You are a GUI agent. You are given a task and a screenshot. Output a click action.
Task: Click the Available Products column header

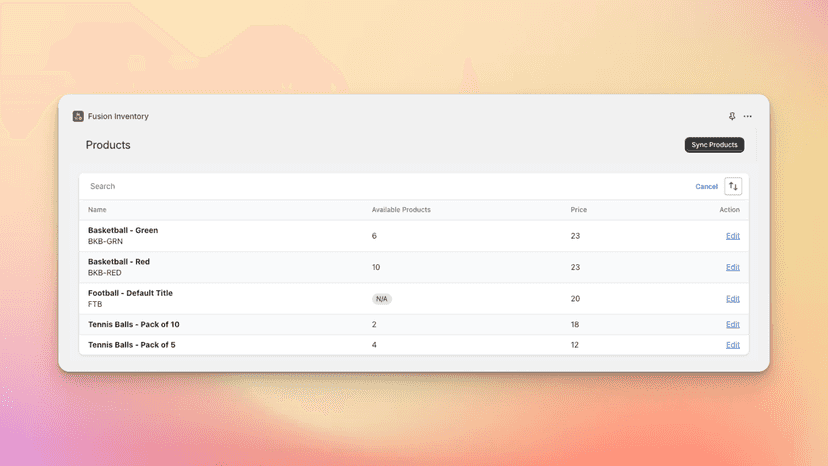click(401, 210)
